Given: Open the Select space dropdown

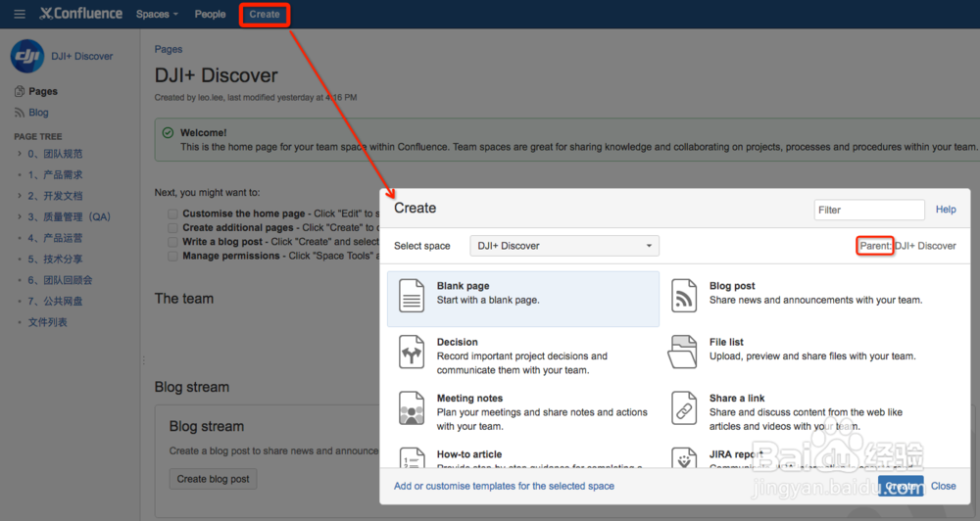Looking at the screenshot, I should pos(564,246).
